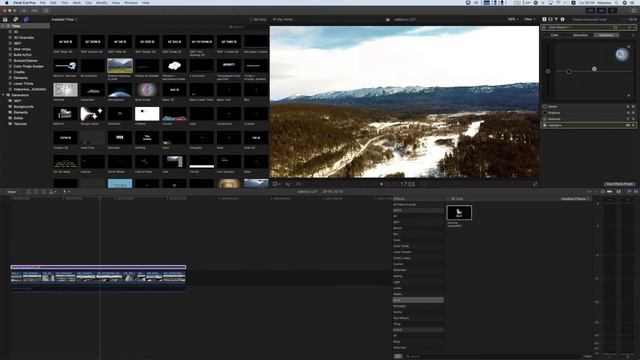Select the LUT effect thumbnail in effects browser
640x360 pixels.
click(x=459, y=213)
